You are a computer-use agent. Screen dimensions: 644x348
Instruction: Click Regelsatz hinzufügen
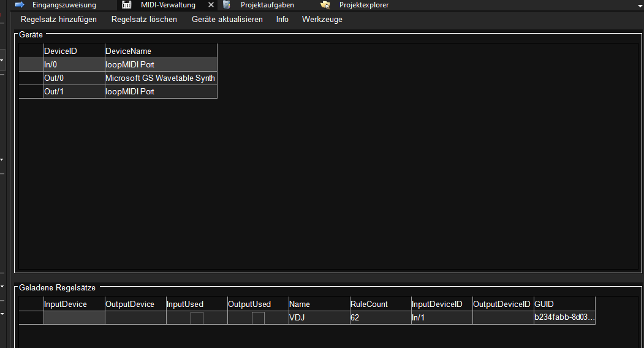59,20
